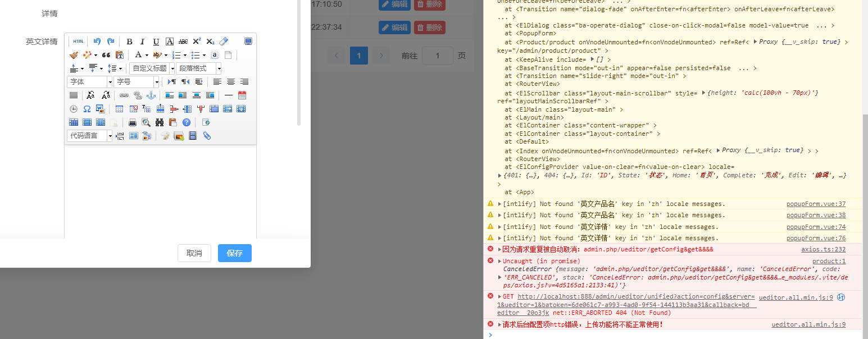Image resolution: width=868 pixels, height=339 pixels.
Task: Open 字号 font size dropdown
Action: coord(137,82)
